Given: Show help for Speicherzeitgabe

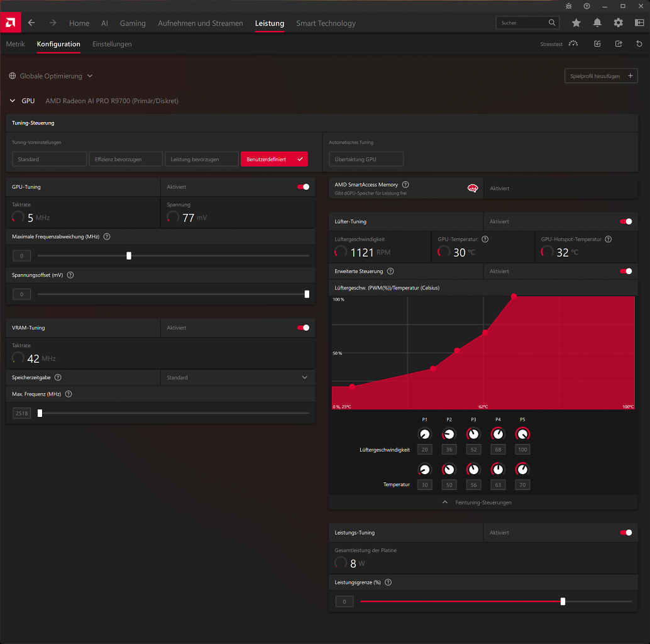Looking at the screenshot, I should [x=58, y=377].
